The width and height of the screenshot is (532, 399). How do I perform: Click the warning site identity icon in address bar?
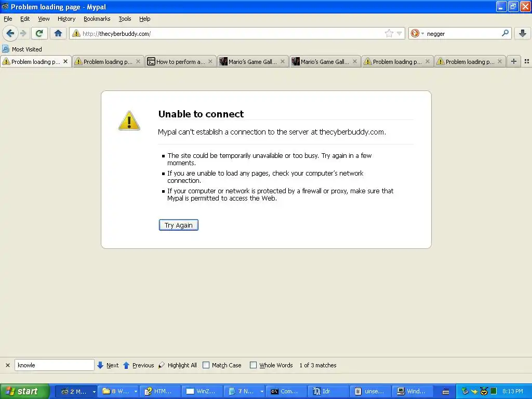coord(76,33)
